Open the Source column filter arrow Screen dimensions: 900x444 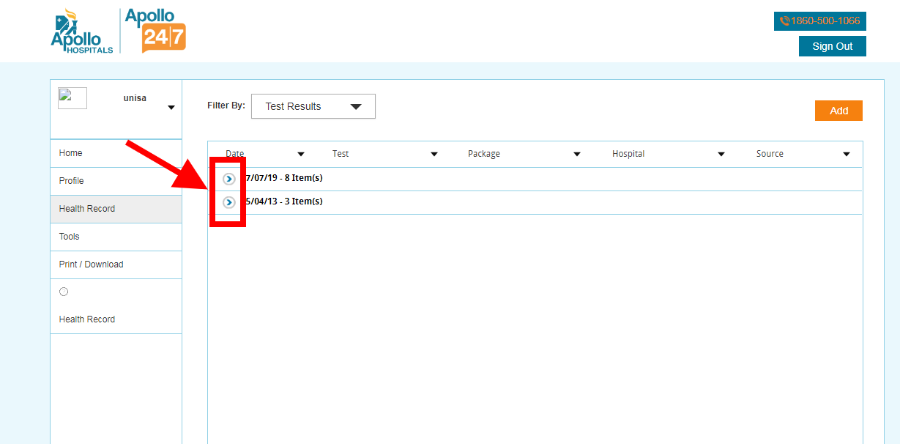tap(846, 154)
